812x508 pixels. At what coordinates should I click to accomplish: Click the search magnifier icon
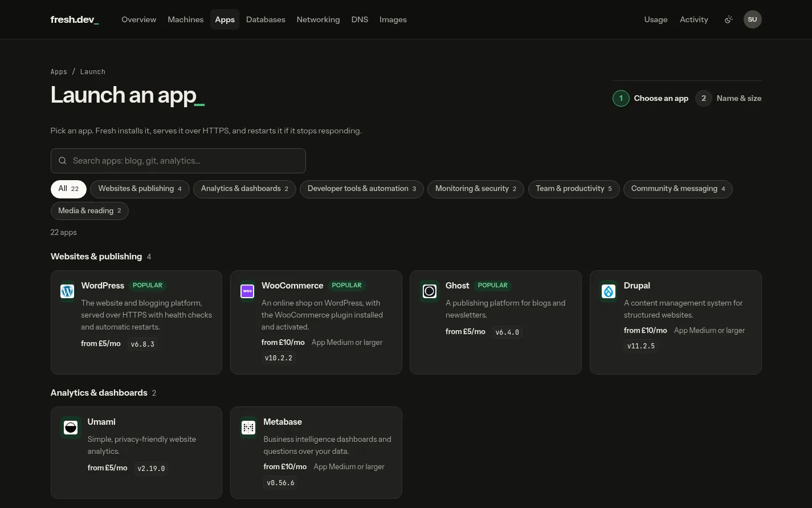[x=63, y=161]
